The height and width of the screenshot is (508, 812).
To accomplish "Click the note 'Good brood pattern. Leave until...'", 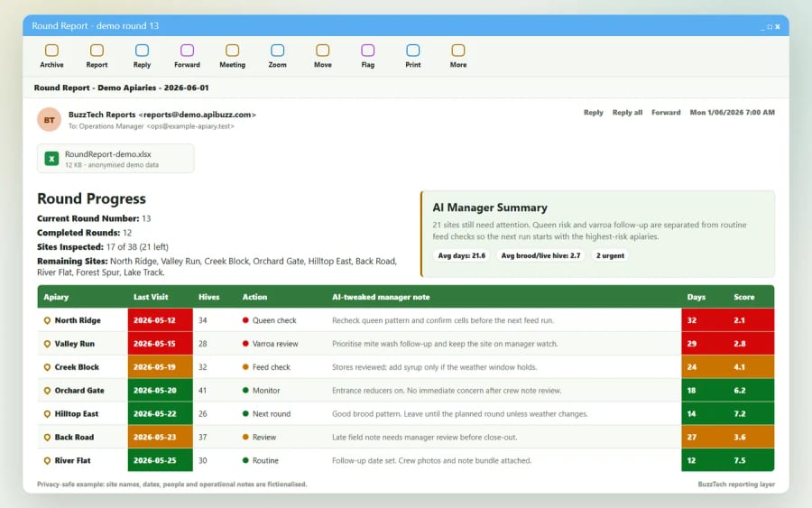I will [460, 414].
